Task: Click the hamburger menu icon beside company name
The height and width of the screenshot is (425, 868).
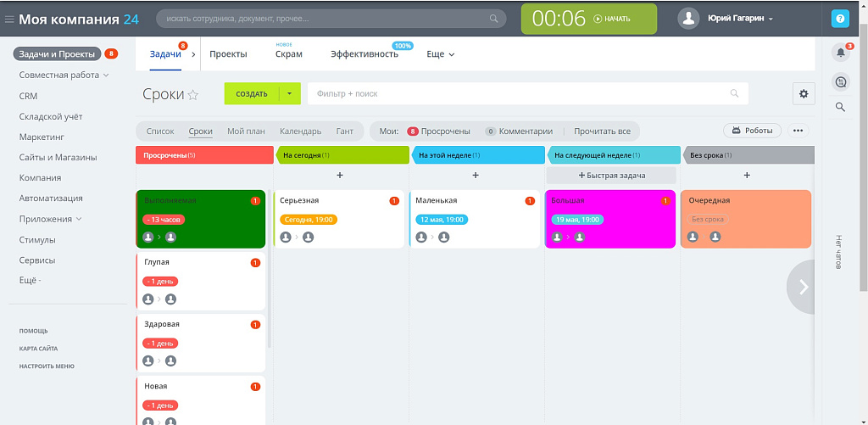Action: 9,19
